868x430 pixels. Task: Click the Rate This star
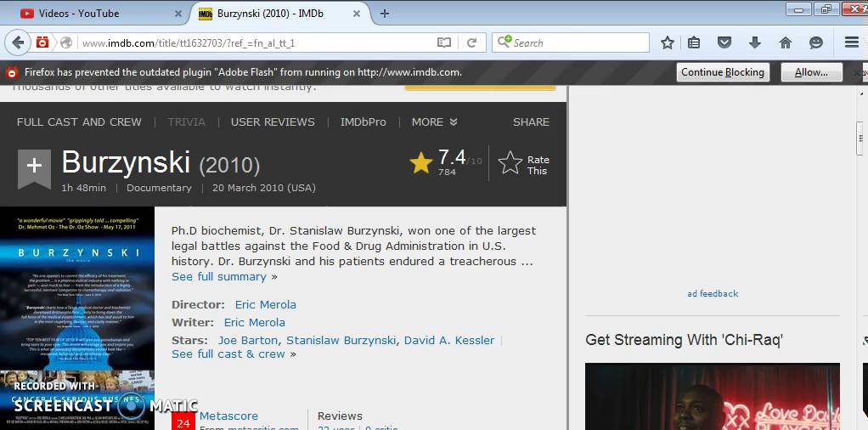point(510,162)
